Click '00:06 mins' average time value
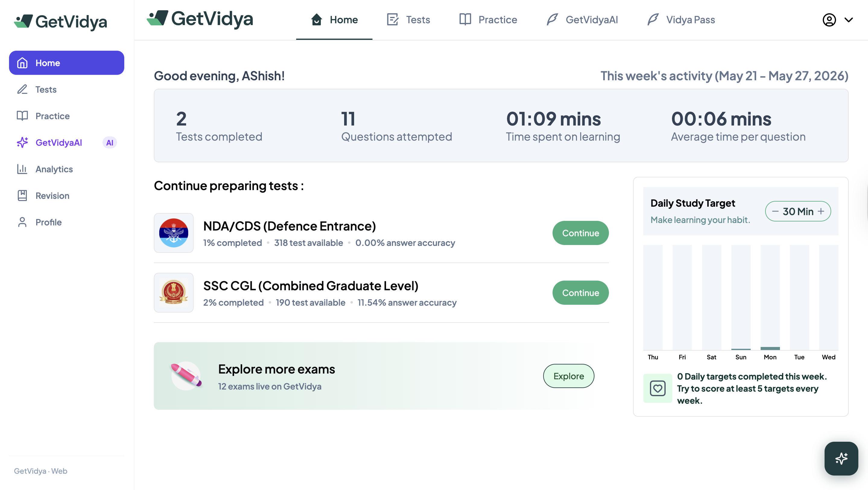The width and height of the screenshot is (868, 490). [721, 119]
